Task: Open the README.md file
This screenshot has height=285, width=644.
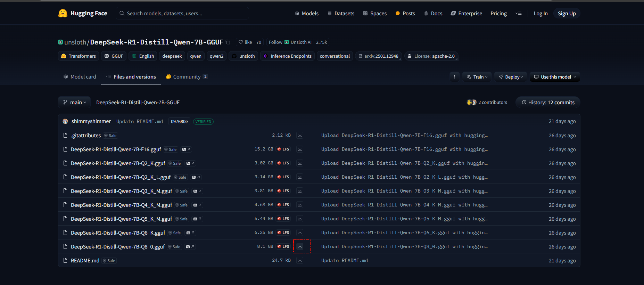Action: click(x=85, y=260)
